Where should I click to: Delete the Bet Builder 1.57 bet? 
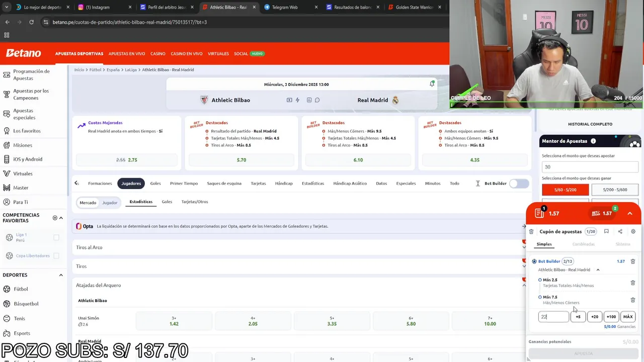[x=633, y=261]
